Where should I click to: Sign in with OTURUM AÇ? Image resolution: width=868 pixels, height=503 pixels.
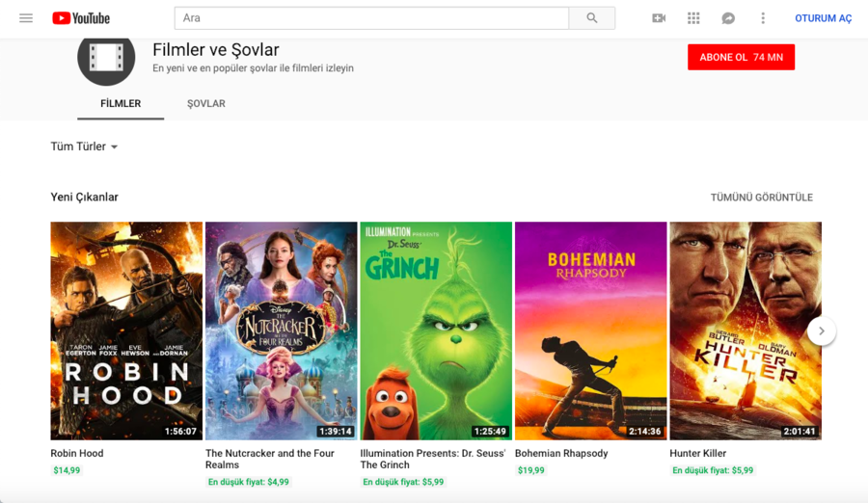coord(824,18)
